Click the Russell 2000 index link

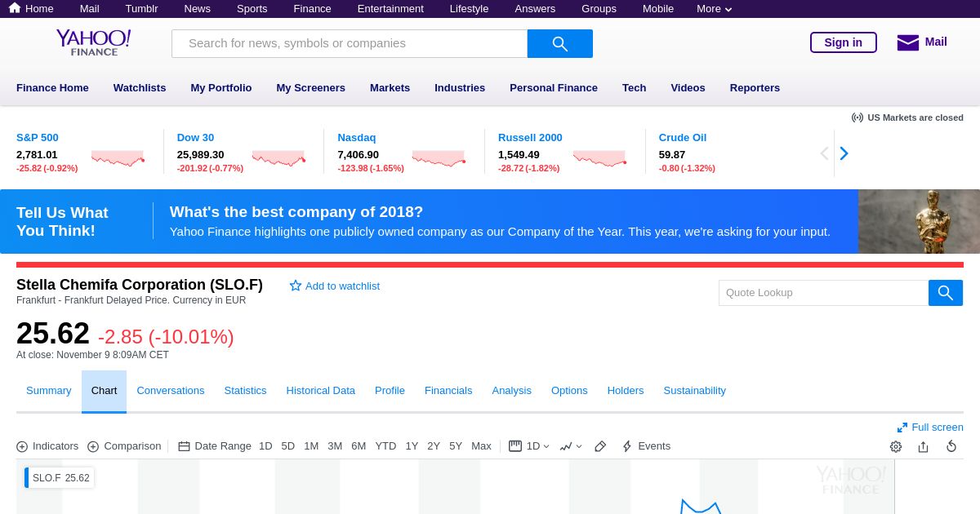click(530, 137)
